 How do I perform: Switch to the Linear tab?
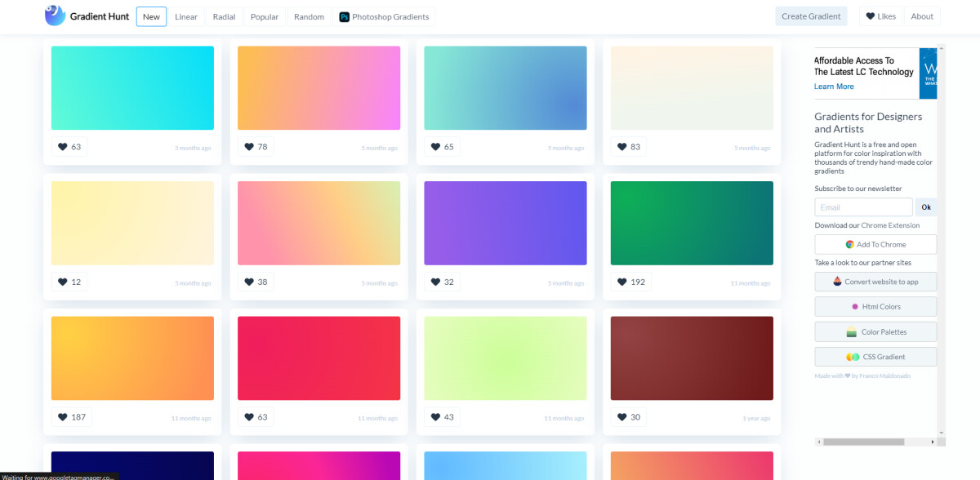[186, 16]
